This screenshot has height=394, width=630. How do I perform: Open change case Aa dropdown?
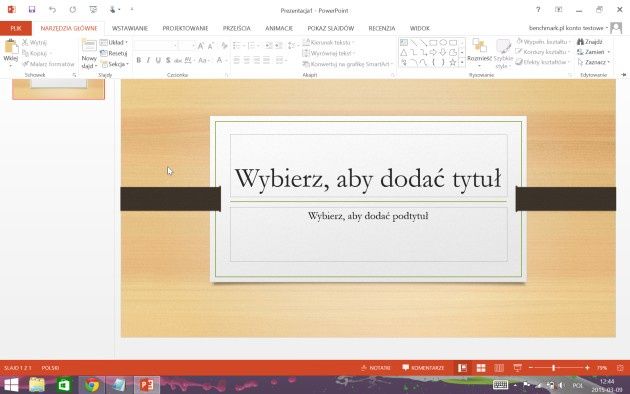[x=204, y=60]
